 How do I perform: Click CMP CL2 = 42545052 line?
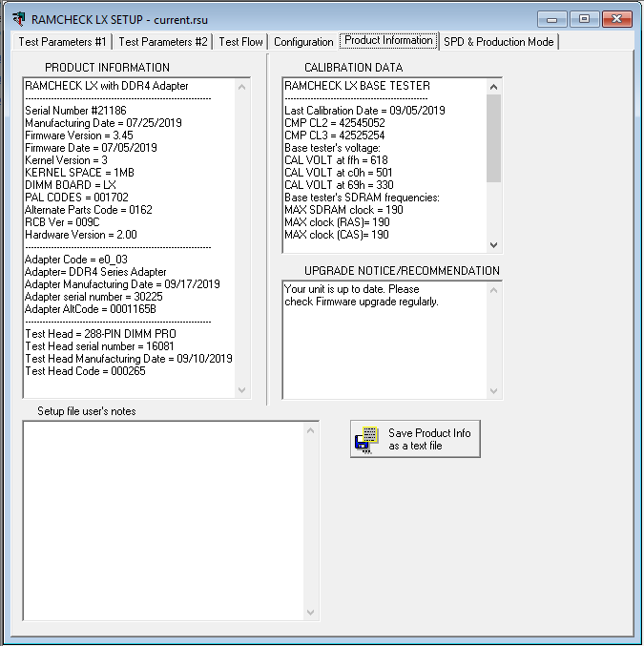point(335,123)
